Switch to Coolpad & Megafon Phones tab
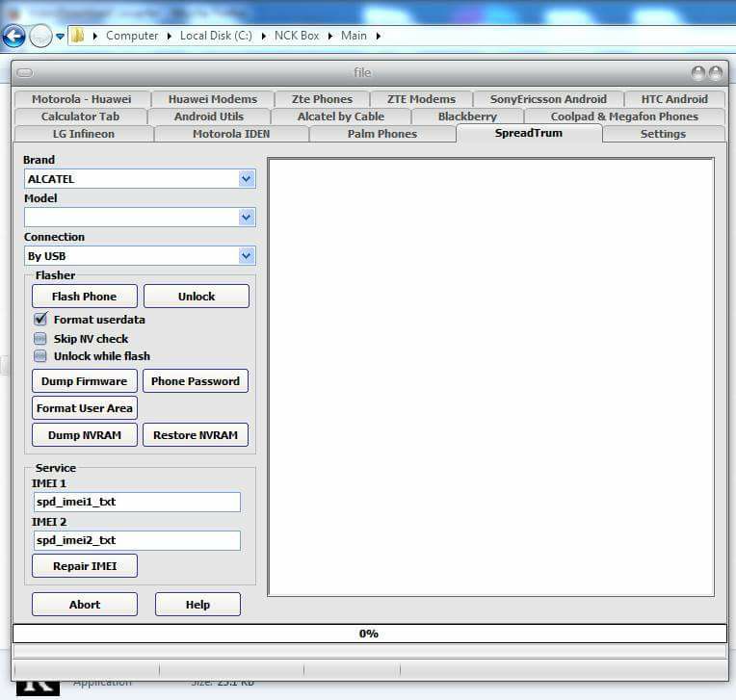 [624, 117]
